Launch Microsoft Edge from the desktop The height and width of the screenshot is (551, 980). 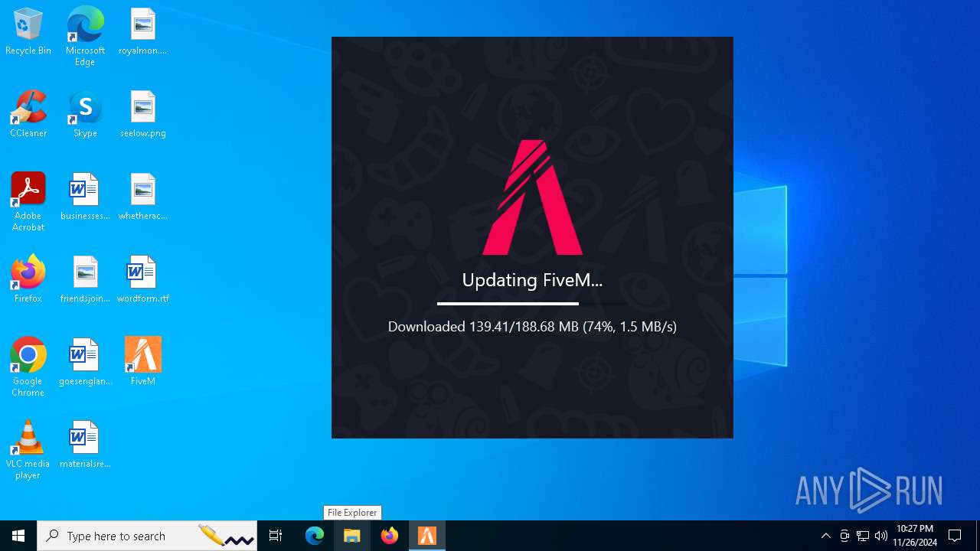click(x=85, y=37)
